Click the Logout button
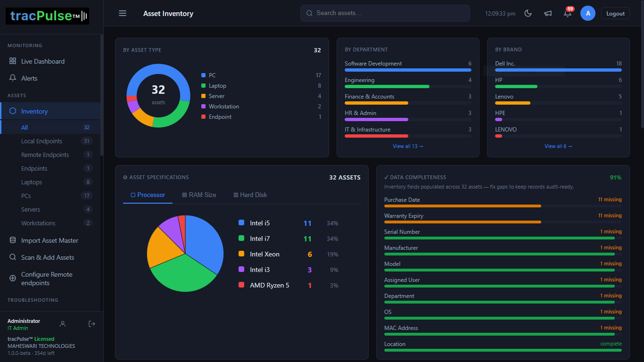The height and width of the screenshot is (362, 644). click(x=615, y=14)
